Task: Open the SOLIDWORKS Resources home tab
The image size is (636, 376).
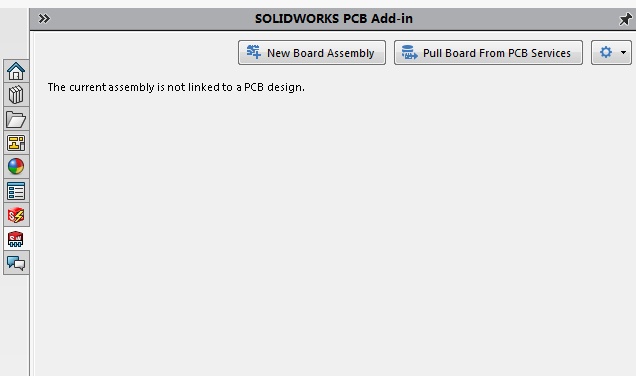Action: point(16,71)
